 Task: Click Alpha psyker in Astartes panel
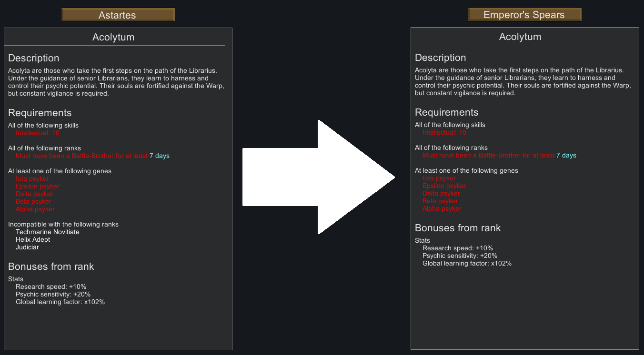click(35, 209)
